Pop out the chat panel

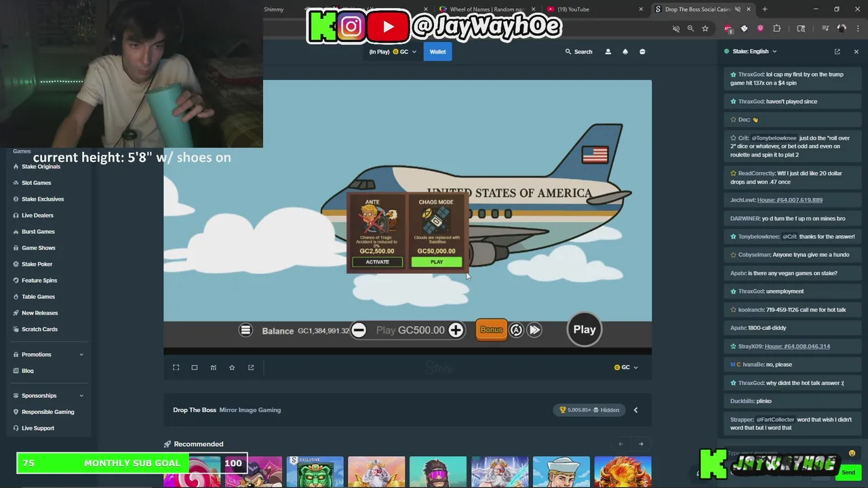[x=837, y=52]
